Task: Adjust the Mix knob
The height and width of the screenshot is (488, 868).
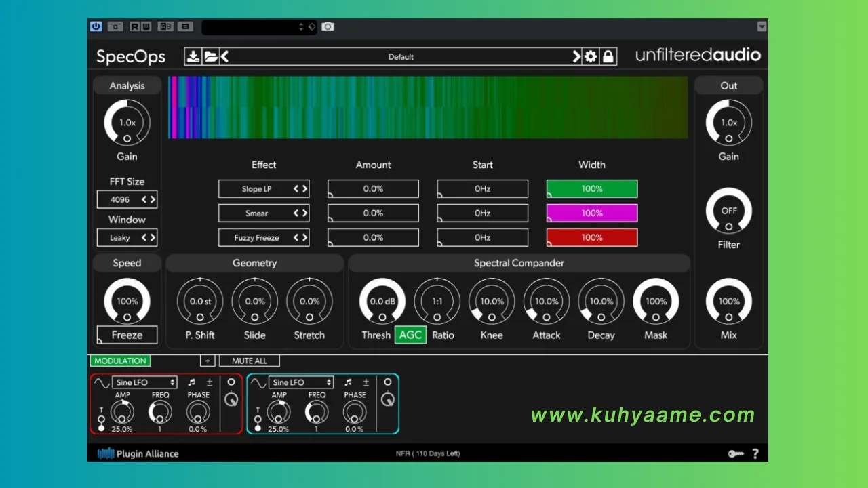Action: pyautogui.click(x=729, y=301)
